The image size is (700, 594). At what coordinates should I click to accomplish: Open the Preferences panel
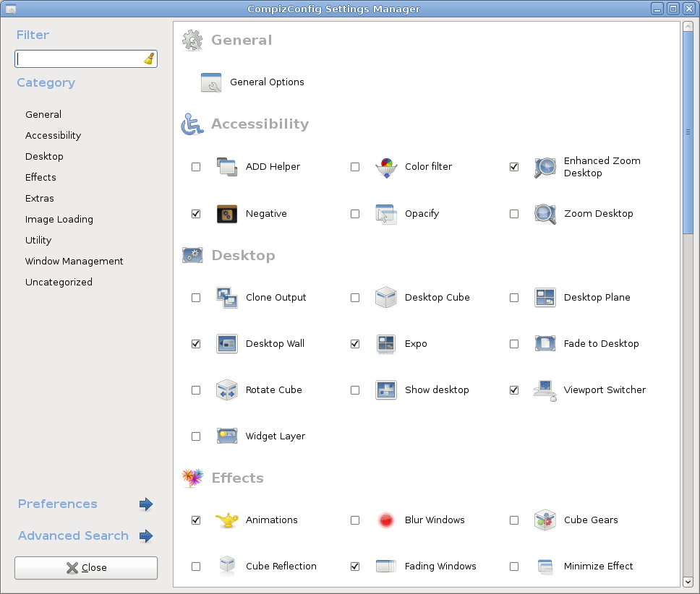pos(56,504)
